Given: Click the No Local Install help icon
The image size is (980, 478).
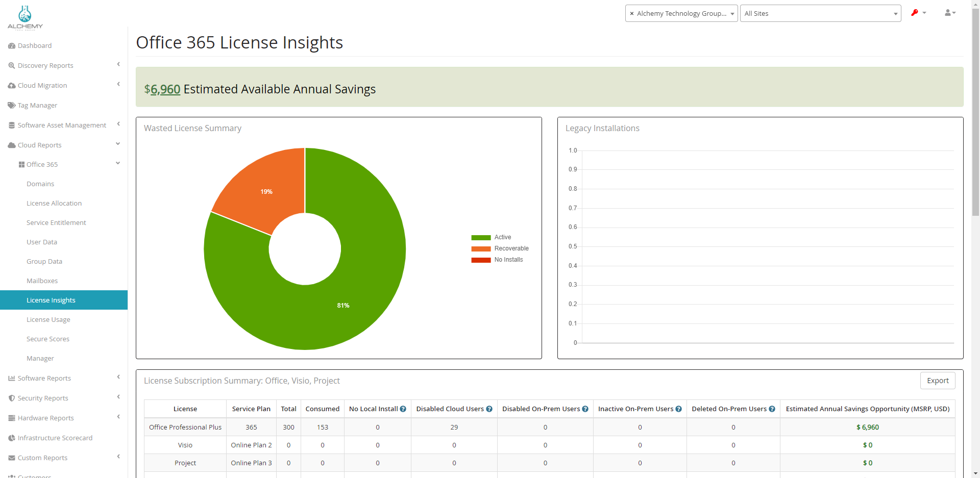Looking at the screenshot, I should coord(403,409).
